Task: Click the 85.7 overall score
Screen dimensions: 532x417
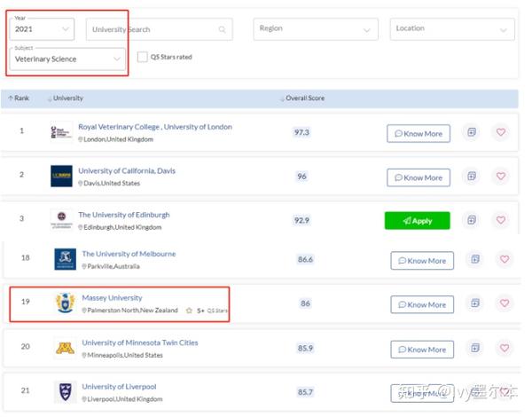Action: coord(305,392)
